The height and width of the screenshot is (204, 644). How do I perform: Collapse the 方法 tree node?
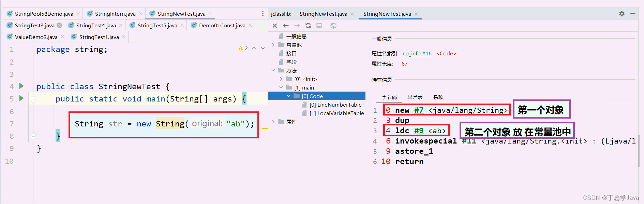pyautogui.click(x=273, y=70)
